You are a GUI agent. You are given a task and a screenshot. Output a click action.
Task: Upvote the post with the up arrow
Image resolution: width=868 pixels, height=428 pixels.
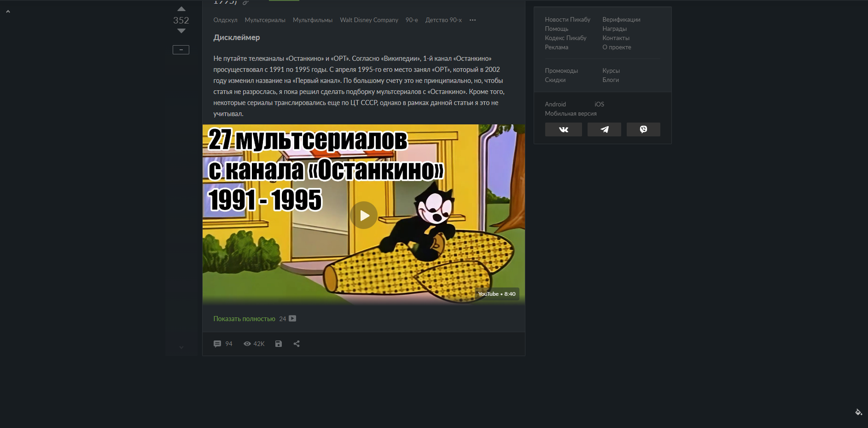pyautogui.click(x=181, y=9)
